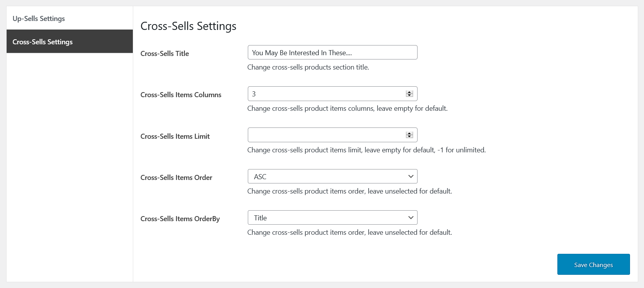Open the Items Order dropdown showing ASC
644x288 pixels.
(x=326, y=176)
